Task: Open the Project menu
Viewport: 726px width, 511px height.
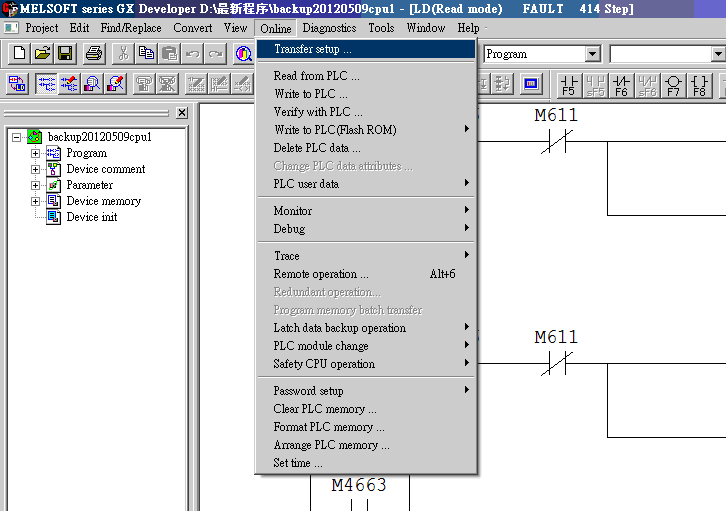Action: click(x=42, y=28)
